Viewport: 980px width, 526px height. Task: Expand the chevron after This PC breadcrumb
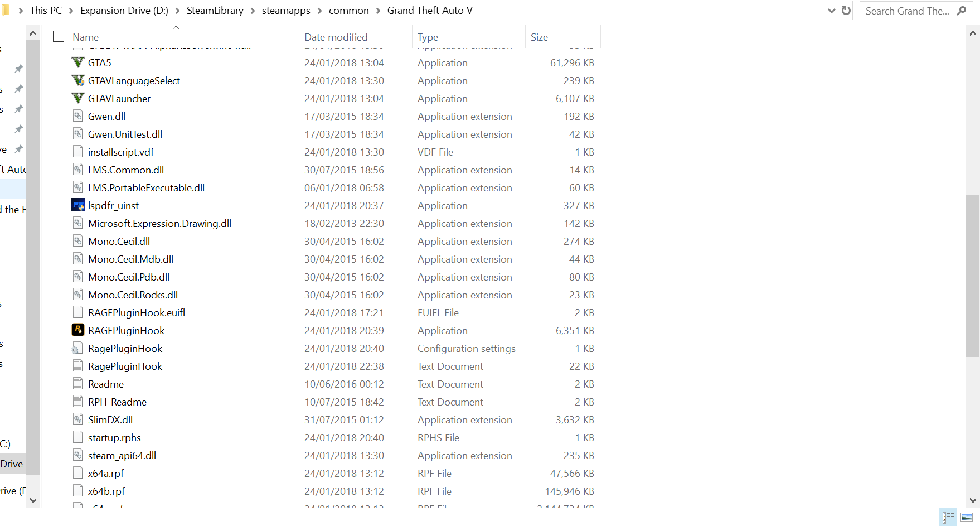71,11
